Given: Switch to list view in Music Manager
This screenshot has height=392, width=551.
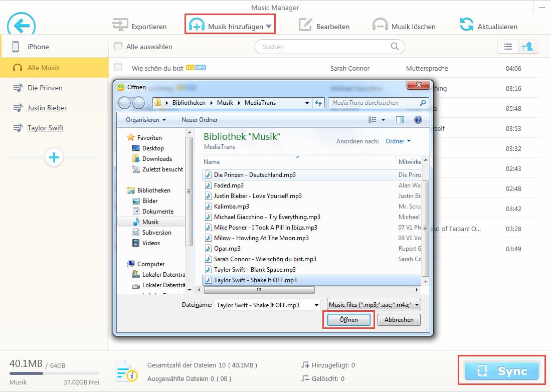Looking at the screenshot, I should (508, 47).
